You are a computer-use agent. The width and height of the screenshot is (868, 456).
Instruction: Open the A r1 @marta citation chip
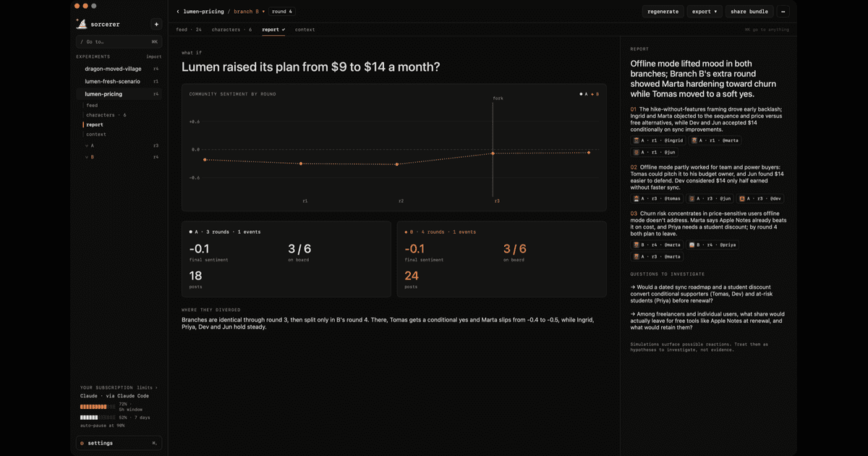(x=715, y=140)
